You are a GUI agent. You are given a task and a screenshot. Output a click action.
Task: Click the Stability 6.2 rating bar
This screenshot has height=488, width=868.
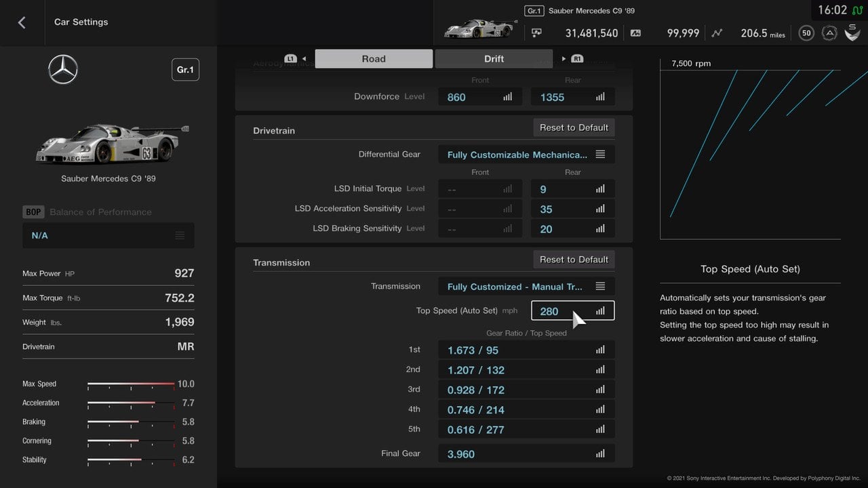(131, 460)
